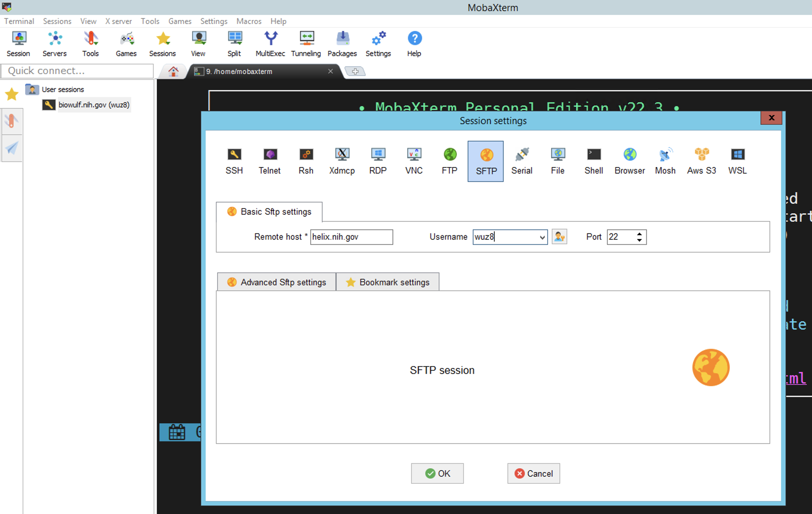The height and width of the screenshot is (514, 812).
Task: Open the Tunneling toolbar tool
Action: [306, 44]
